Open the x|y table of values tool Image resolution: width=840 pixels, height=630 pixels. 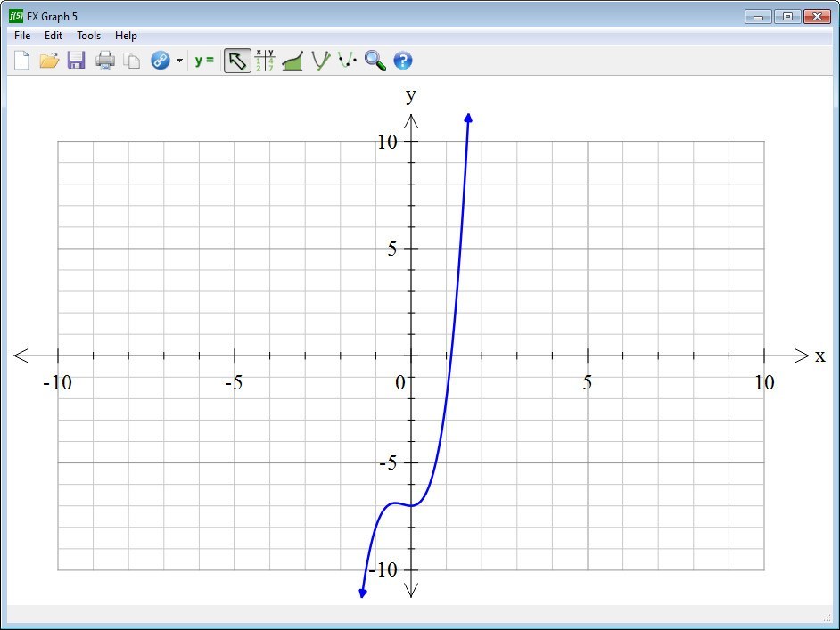265,61
